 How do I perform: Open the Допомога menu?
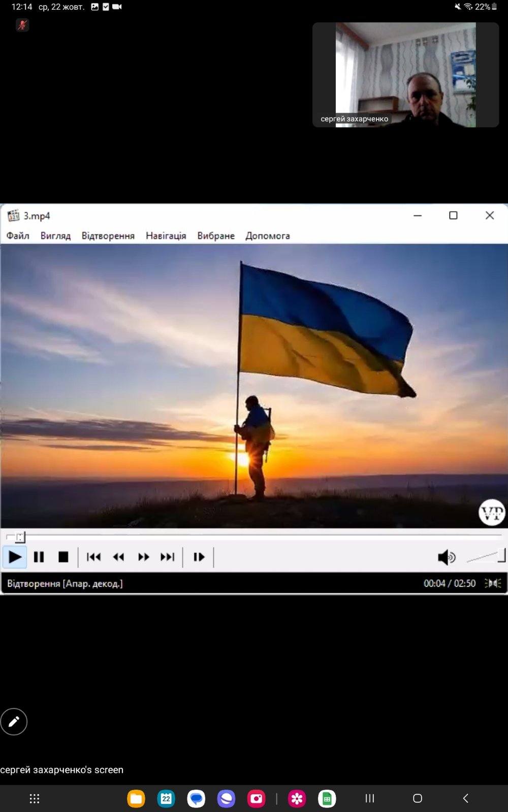coord(268,236)
